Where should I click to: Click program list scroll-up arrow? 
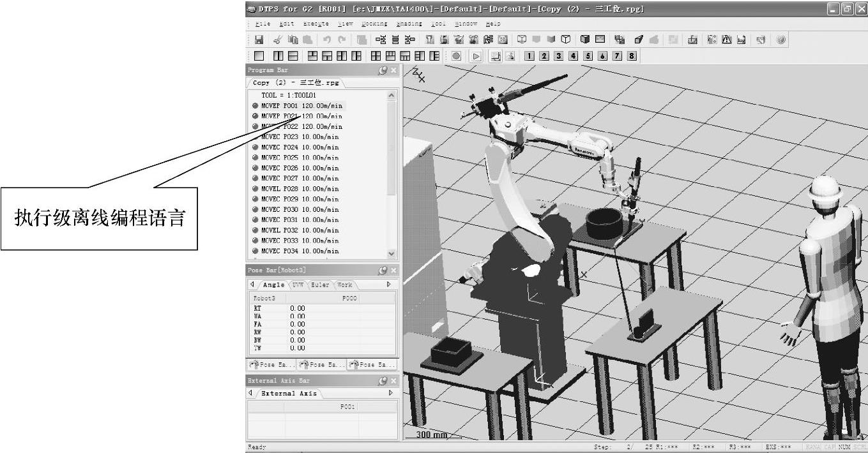tap(392, 95)
